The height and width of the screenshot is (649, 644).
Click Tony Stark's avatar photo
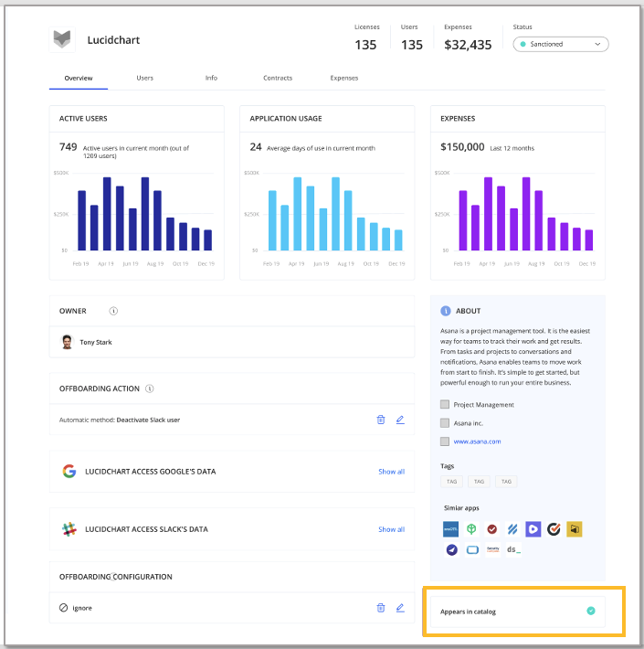67,342
